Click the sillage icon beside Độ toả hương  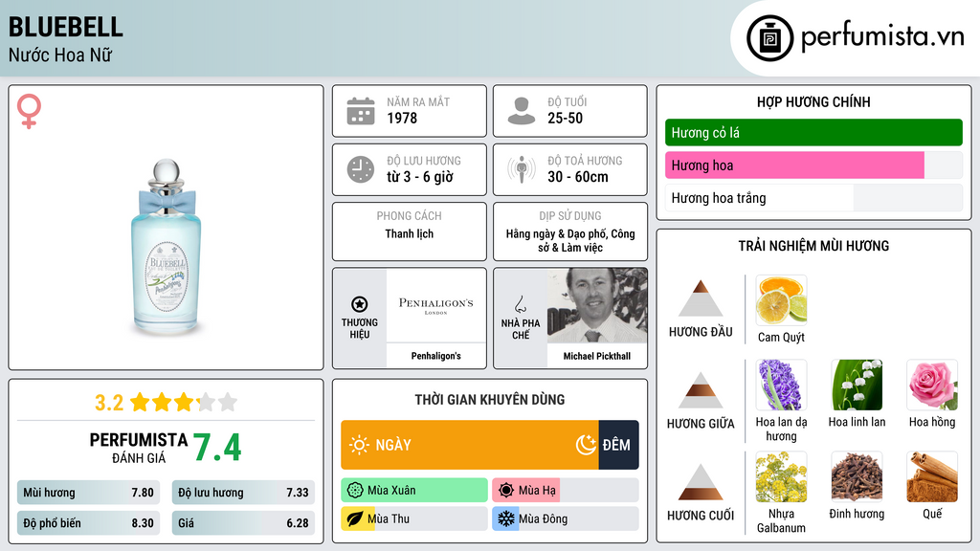pyautogui.click(x=522, y=169)
